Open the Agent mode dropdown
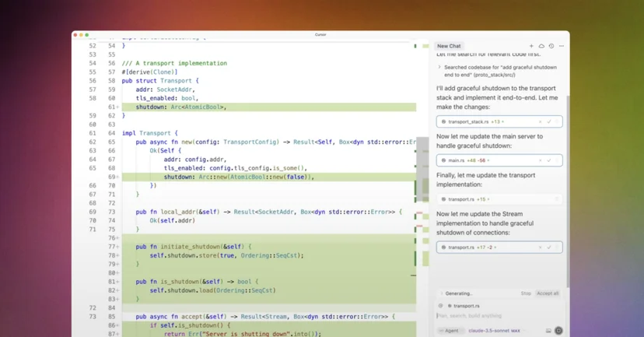The width and height of the screenshot is (644, 337). coord(449,331)
